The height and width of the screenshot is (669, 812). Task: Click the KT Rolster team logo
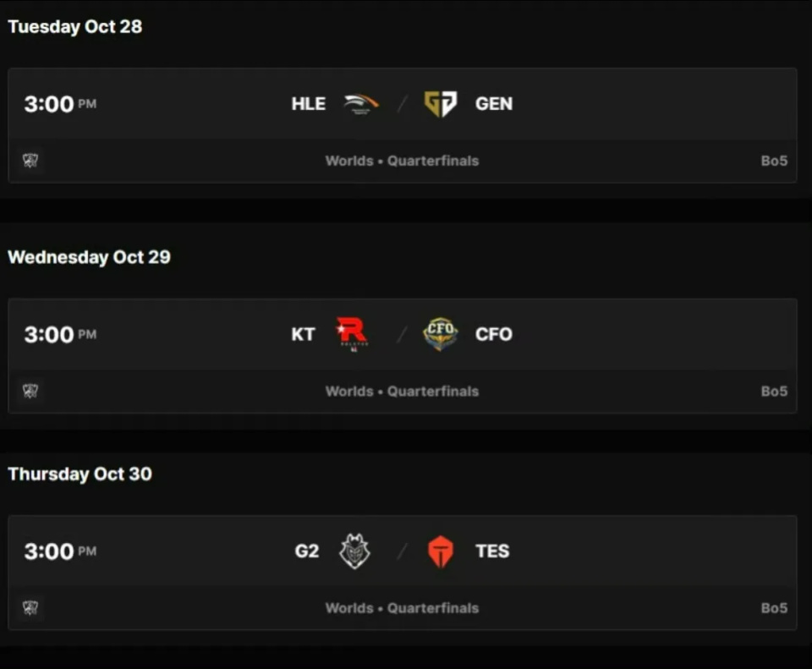pos(352,334)
